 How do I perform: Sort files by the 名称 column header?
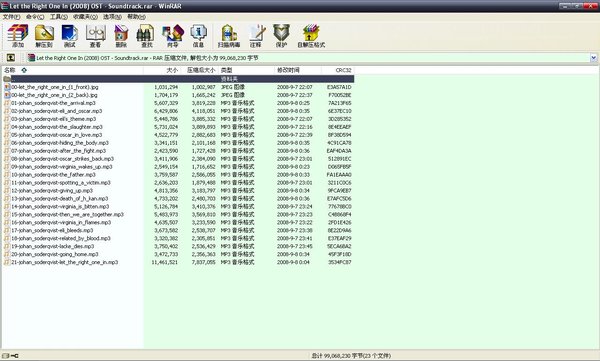[x=73, y=70]
